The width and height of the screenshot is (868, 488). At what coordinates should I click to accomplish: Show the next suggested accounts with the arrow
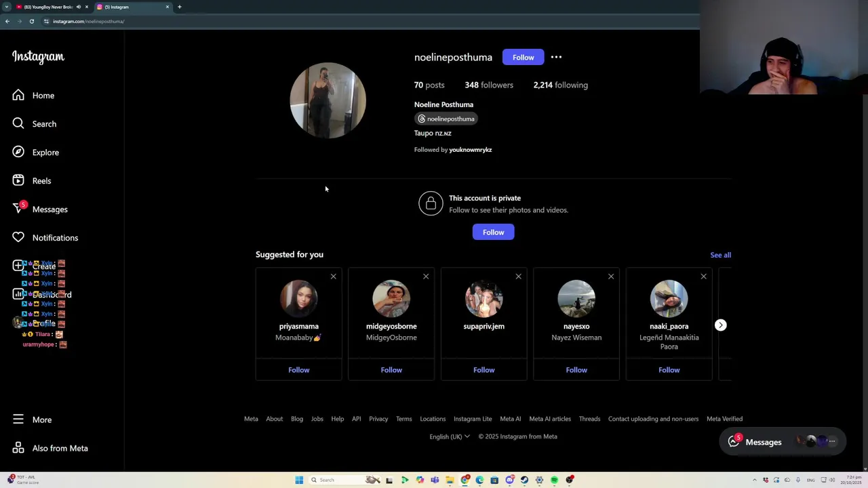point(721,325)
